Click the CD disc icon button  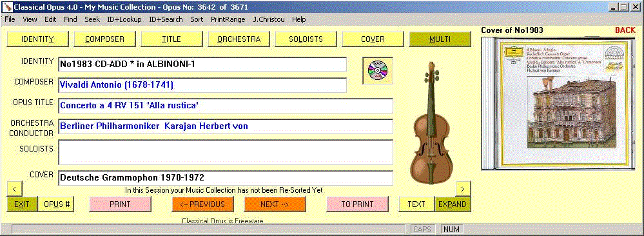pyautogui.click(x=378, y=71)
